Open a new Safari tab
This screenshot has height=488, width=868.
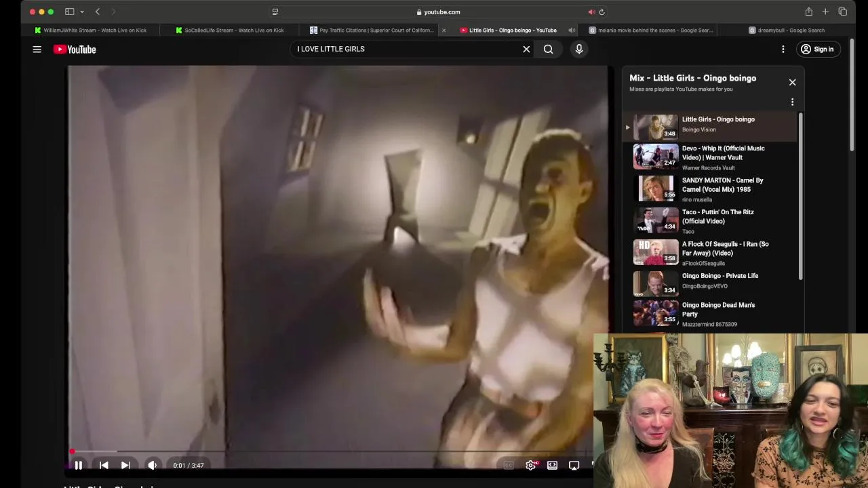tap(825, 12)
